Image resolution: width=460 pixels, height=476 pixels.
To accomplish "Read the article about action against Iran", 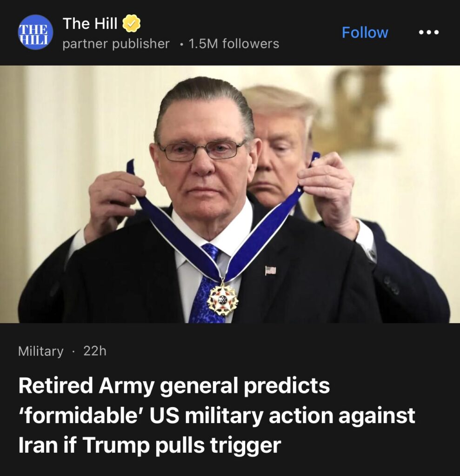I will (217, 416).
